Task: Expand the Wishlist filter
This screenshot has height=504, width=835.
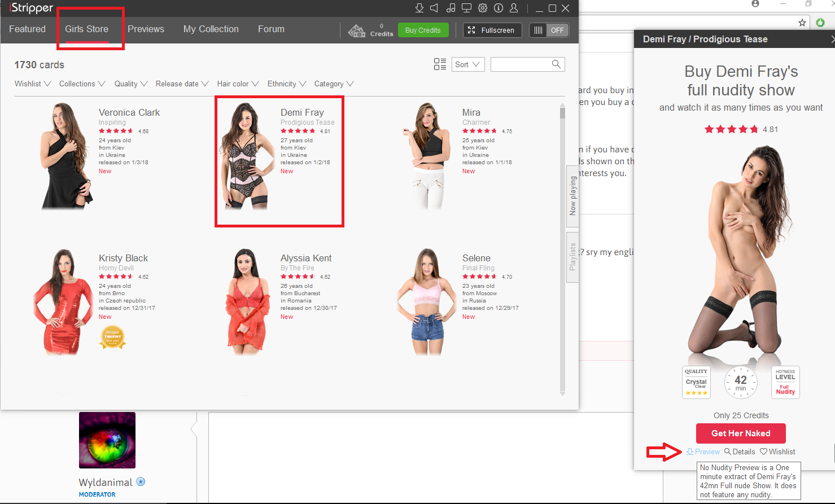Action: 33,84
